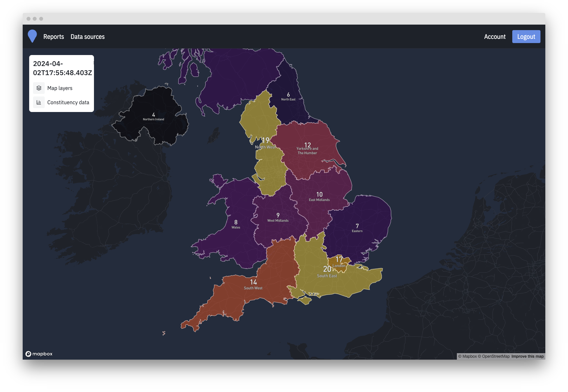568x392 pixels.
Task: Select the Wales region label
Action: coord(236,228)
